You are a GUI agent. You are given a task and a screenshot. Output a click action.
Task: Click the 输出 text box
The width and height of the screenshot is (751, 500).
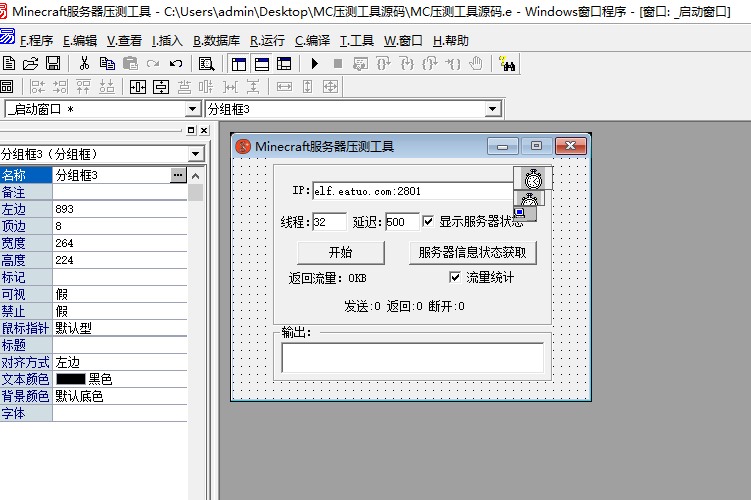[x=413, y=357]
